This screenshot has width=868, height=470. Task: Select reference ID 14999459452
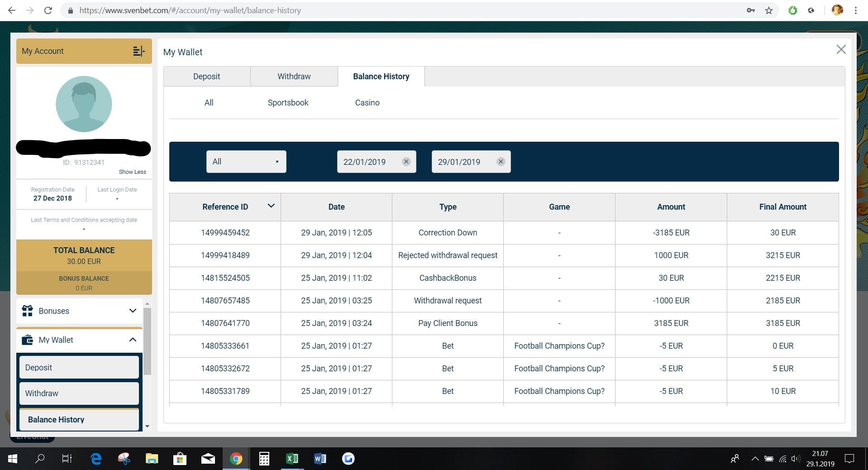225,233
